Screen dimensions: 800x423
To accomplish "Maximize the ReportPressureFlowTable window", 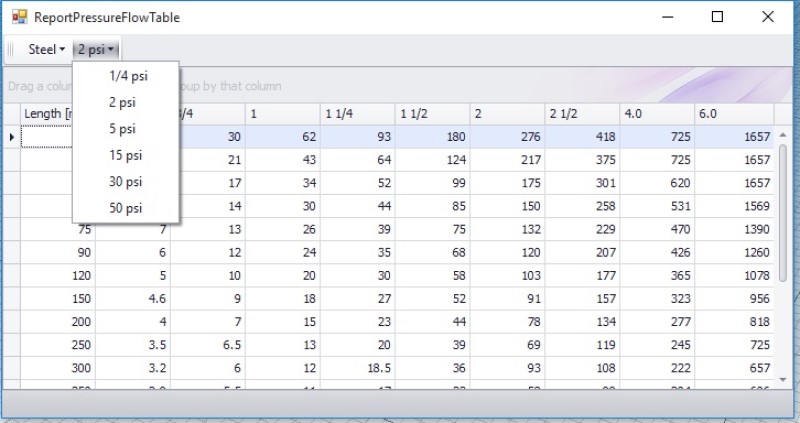I will tap(717, 17).
